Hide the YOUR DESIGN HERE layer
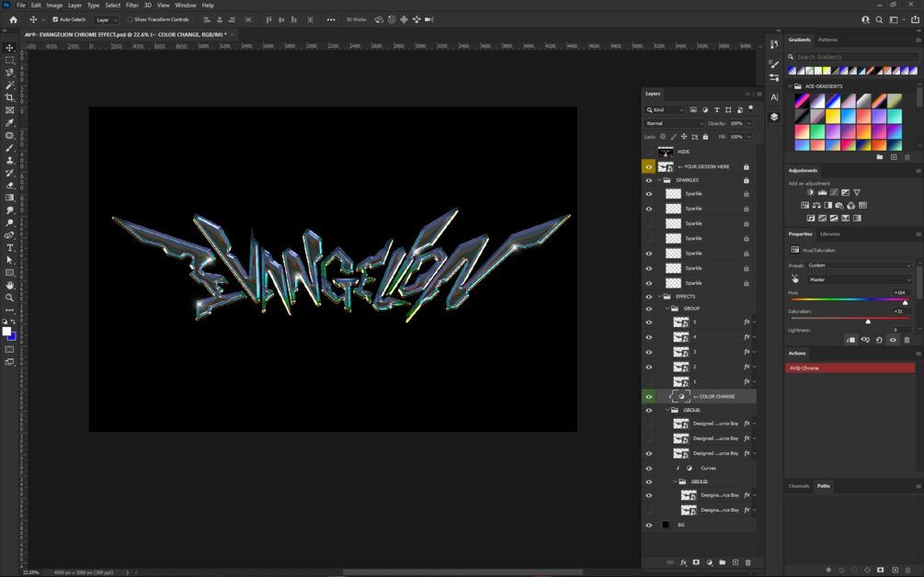Image resolution: width=924 pixels, height=577 pixels. pyautogui.click(x=649, y=166)
